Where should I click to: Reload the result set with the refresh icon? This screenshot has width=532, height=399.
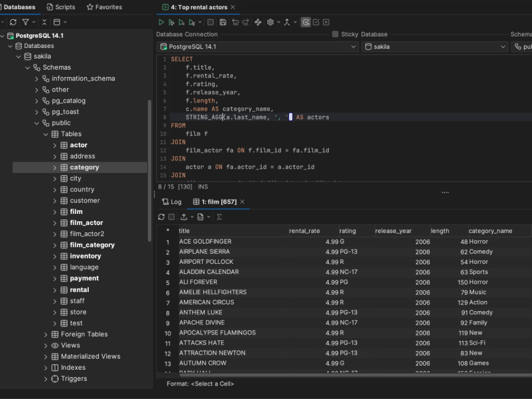tap(161, 217)
